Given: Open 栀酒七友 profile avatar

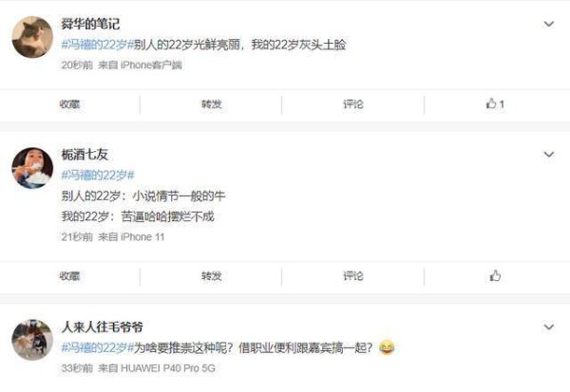Looking at the screenshot, I should tap(32, 168).
